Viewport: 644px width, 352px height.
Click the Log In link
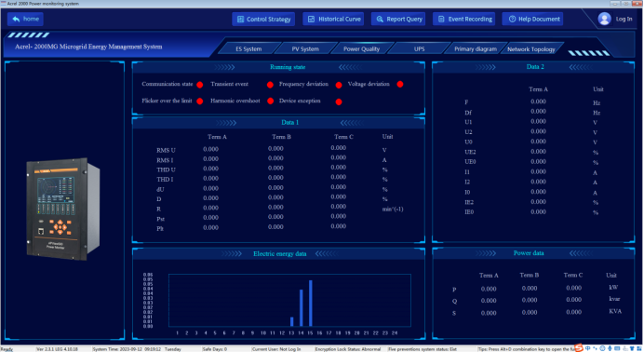(x=624, y=19)
